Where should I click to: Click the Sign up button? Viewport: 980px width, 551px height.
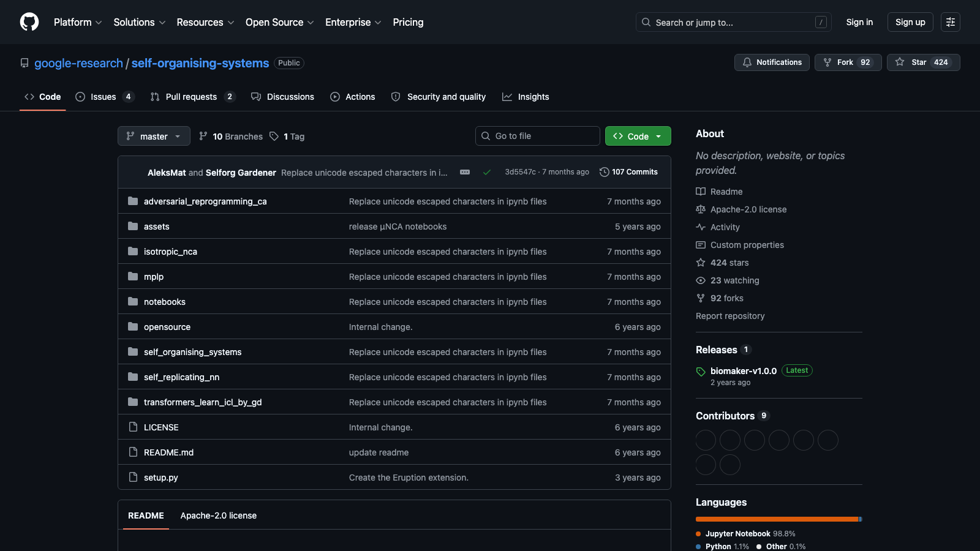pos(910,22)
